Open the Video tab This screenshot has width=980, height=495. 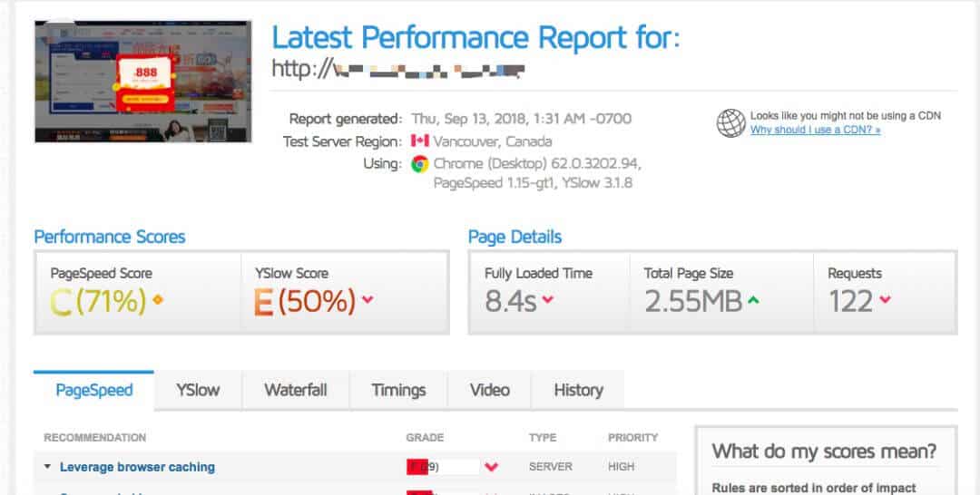click(x=489, y=390)
